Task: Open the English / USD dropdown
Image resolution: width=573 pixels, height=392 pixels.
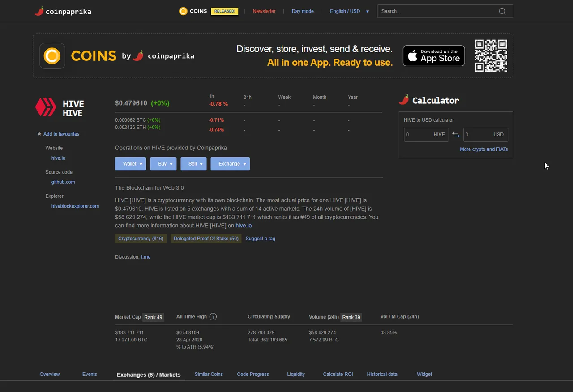Action: [350, 11]
